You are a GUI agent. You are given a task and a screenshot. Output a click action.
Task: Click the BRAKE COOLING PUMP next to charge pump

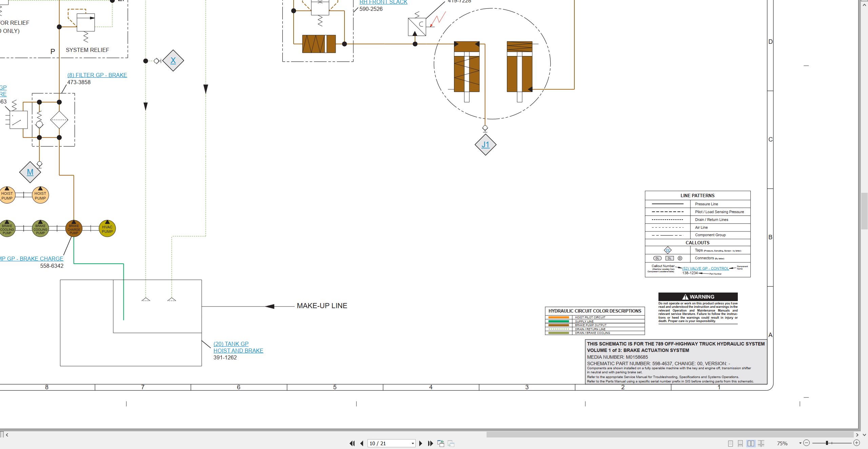coord(40,229)
